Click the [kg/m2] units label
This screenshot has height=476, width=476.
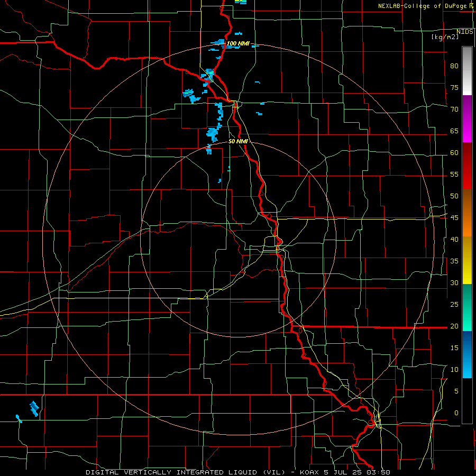pyautogui.click(x=445, y=37)
